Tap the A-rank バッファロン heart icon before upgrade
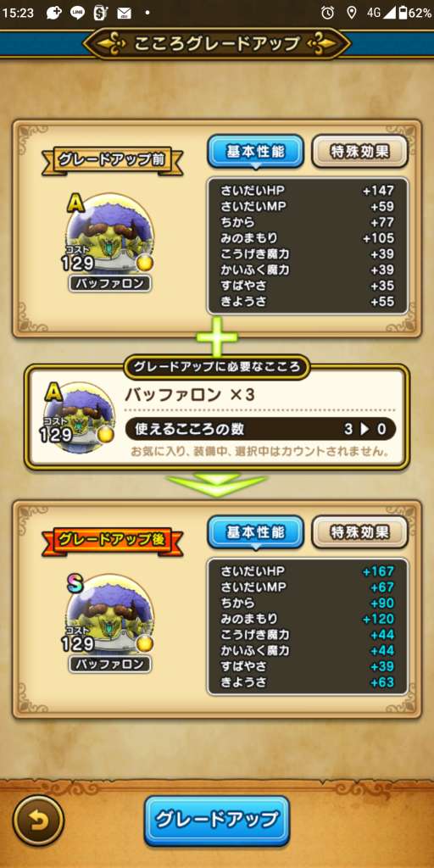Image resolution: width=434 pixels, height=868 pixels. [109, 234]
